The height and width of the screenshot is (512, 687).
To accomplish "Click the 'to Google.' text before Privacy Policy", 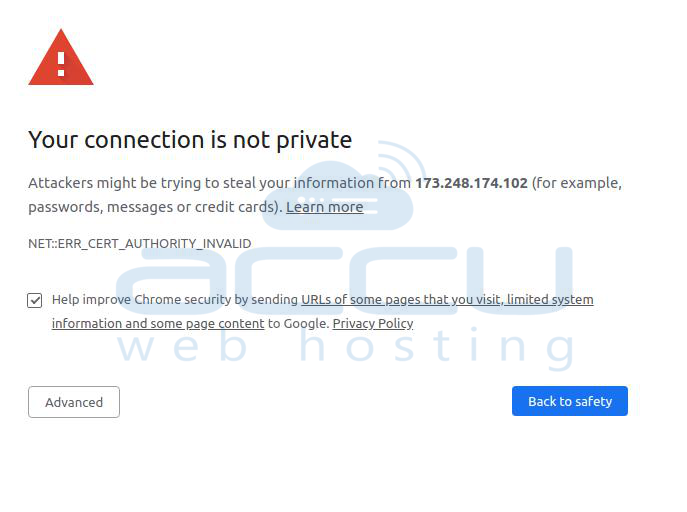I will [298, 324].
